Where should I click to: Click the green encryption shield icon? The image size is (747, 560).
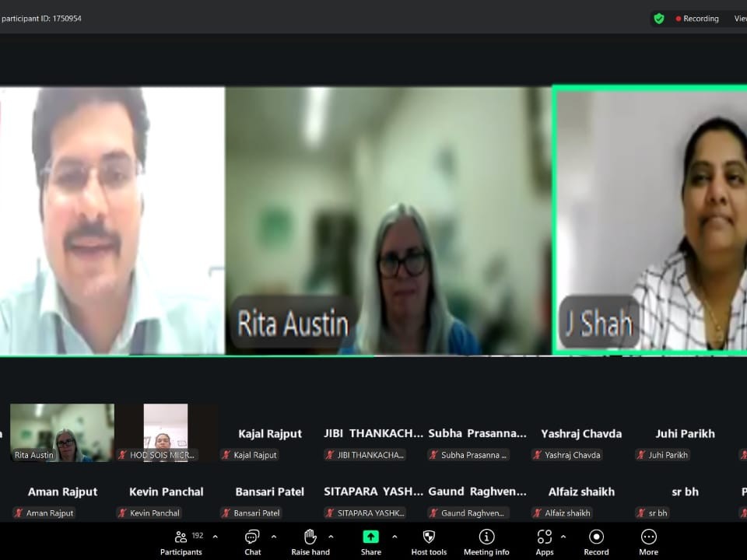[659, 19]
